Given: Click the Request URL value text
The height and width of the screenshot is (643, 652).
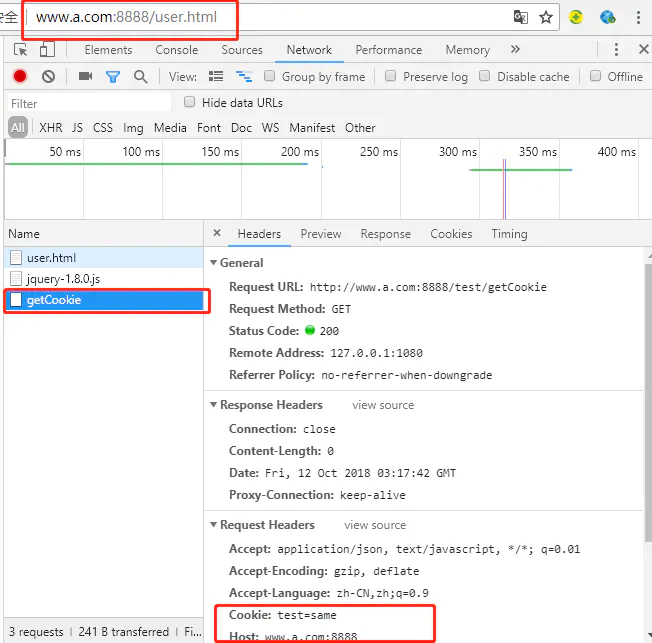Looking at the screenshot, I should point(428,287).
